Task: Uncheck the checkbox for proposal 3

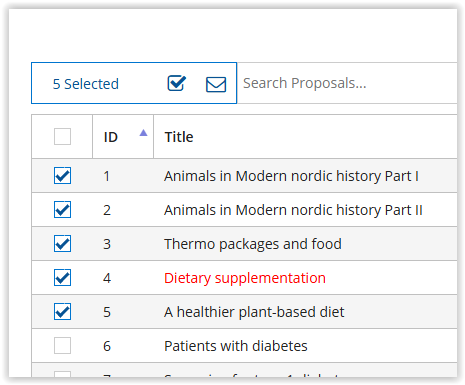Action: coord(62,244)
